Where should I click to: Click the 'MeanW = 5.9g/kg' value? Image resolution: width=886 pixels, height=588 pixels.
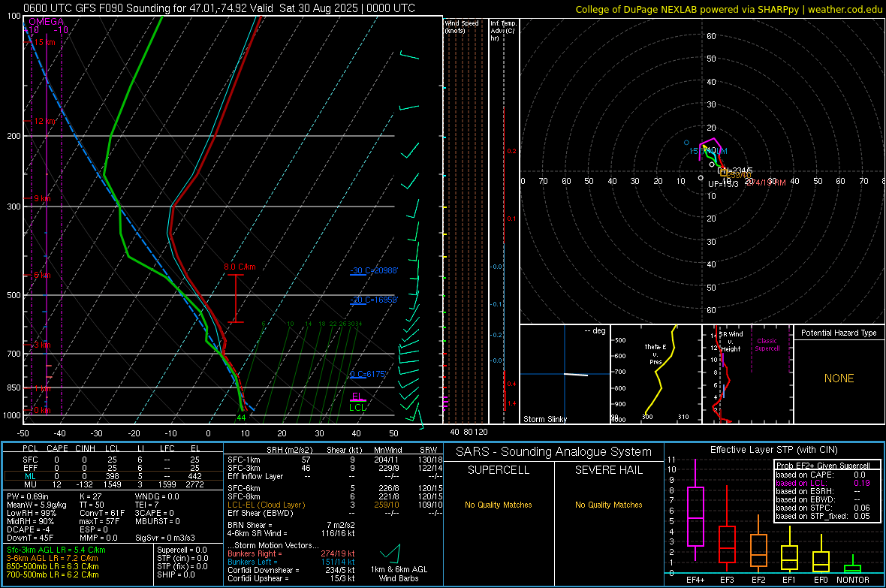(x=36, y=505)
